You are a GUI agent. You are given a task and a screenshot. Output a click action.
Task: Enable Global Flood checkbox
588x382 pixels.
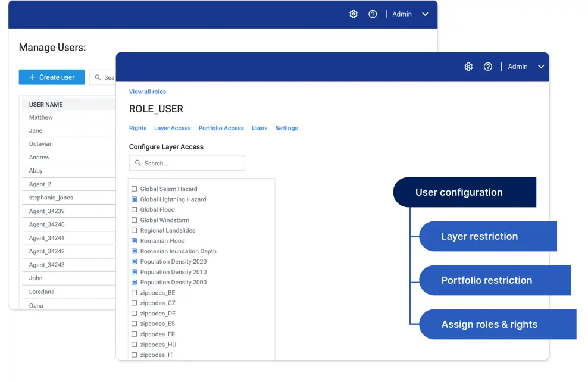(135, 210)
